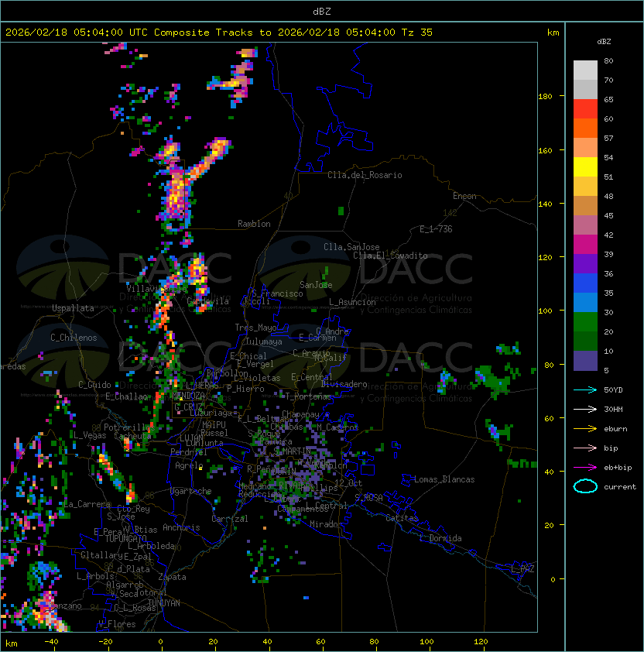The width and height of the screenshot is (644, 652).
Task: Pick the red swatch between 65 and 60
Action: 585,109
